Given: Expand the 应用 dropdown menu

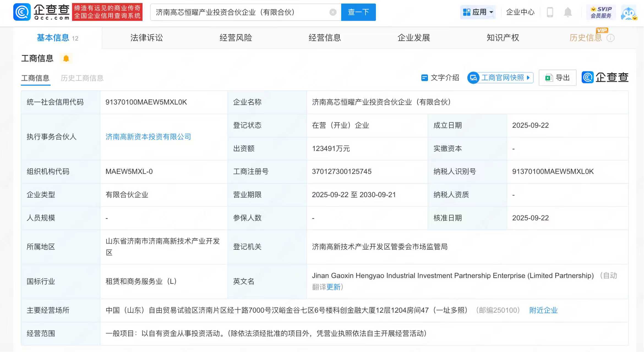Looking at the screenshot, I should coord(478,12).
